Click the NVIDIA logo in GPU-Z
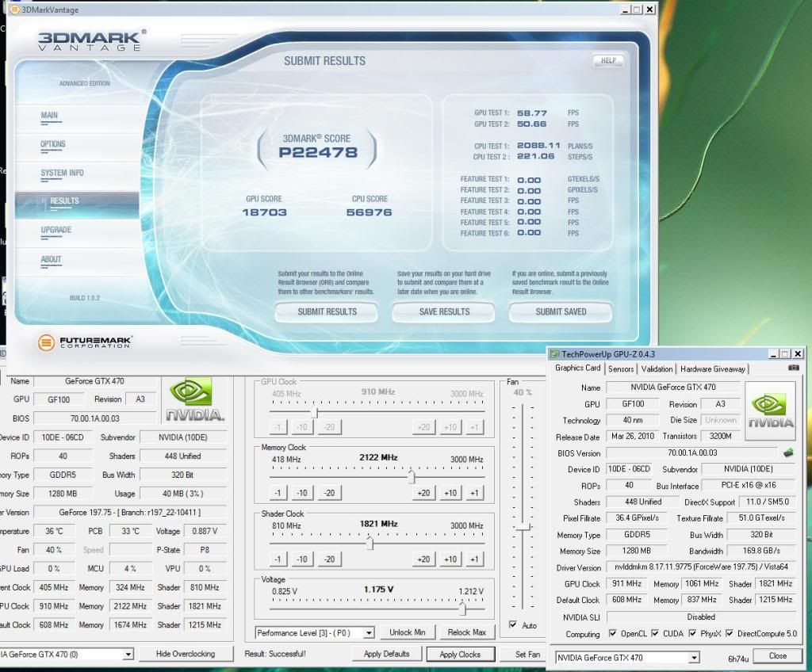Screen dimensions: 812x672 point(770,410)
